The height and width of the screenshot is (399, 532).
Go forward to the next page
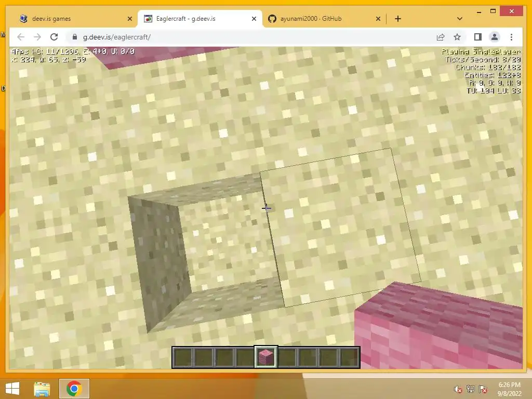(x=37, y=37)
